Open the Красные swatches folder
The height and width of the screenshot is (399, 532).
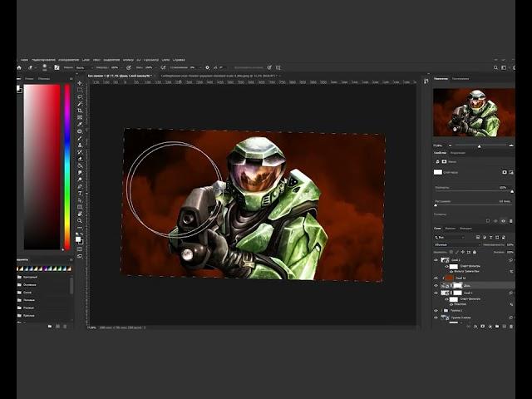[27, 316]
